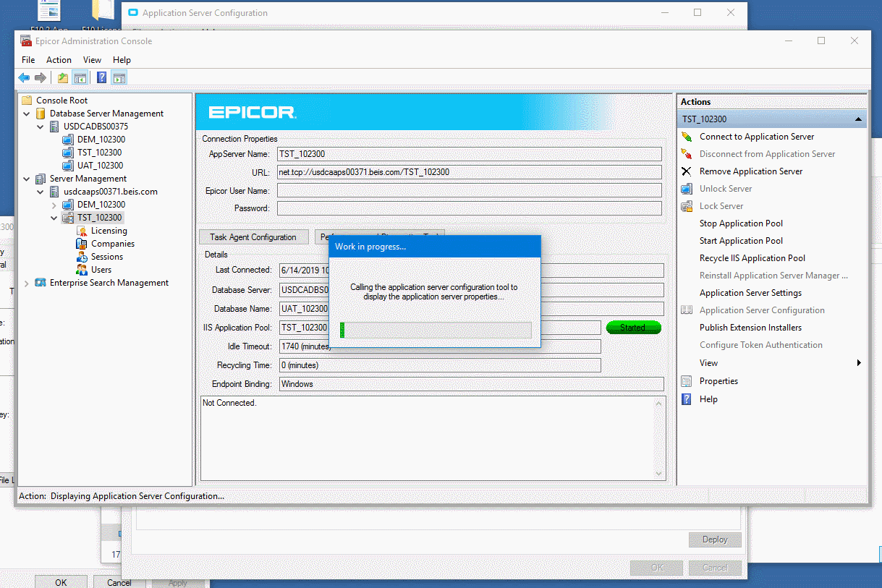
Task: Collapse TST_102300 under usdcaaps00371.beis.com
Action: (x=54, y=218)
